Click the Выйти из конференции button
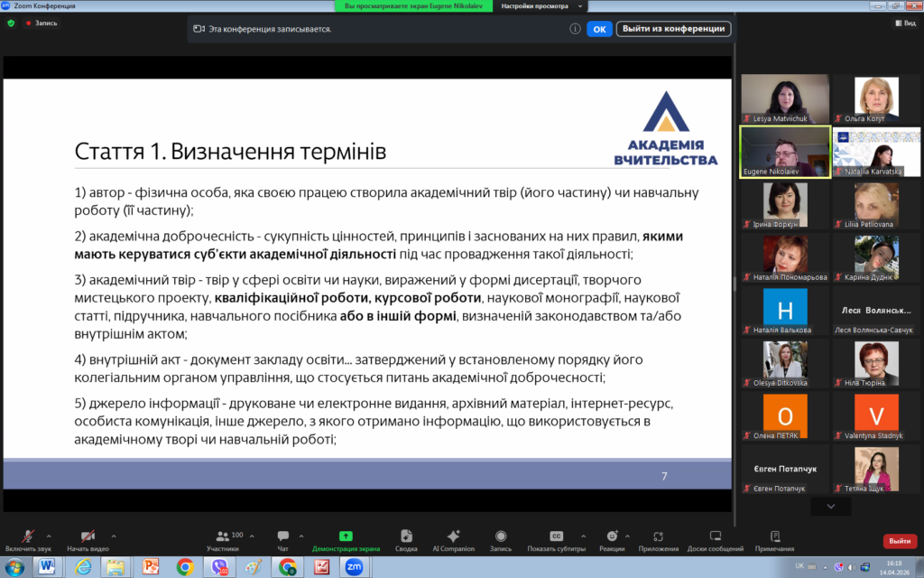924x578 pixels. click(673, 29)
